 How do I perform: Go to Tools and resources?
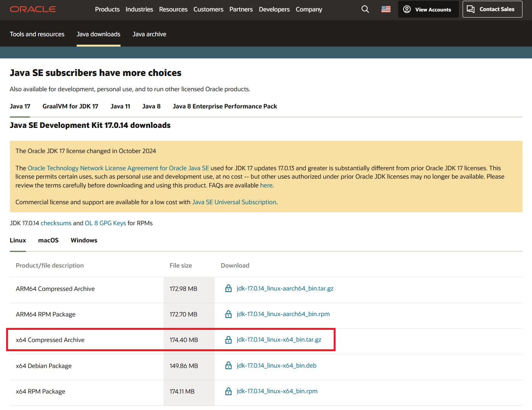37,34
